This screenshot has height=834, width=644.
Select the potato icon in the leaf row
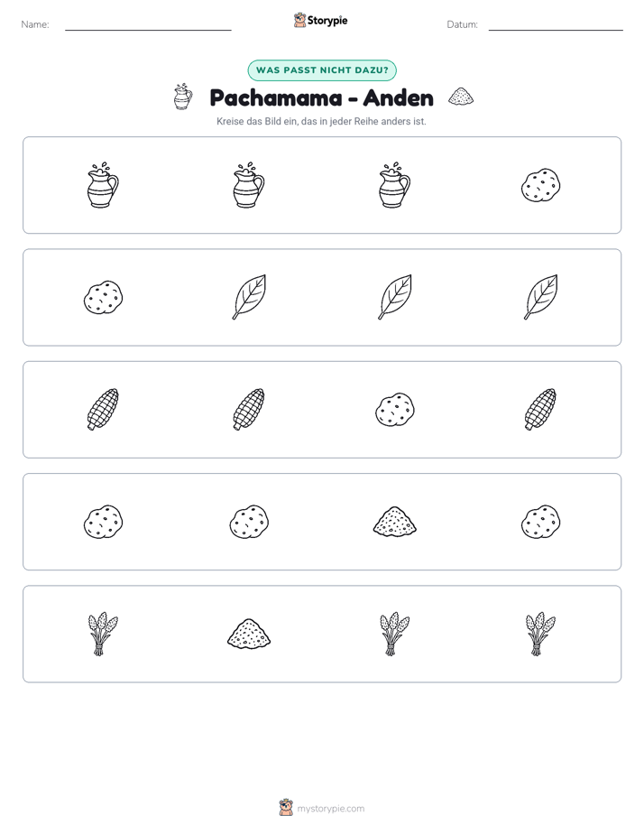[x=103, y=297]
